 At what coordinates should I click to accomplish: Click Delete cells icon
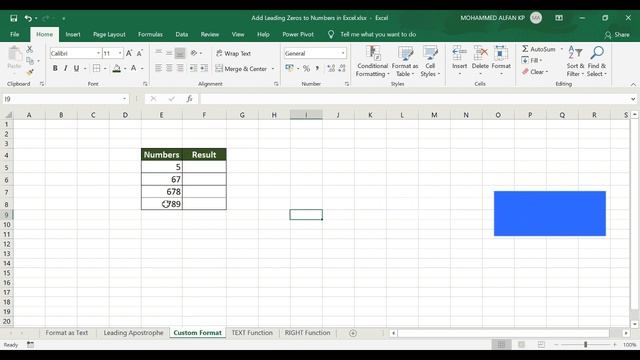click(x=480, y=53)
